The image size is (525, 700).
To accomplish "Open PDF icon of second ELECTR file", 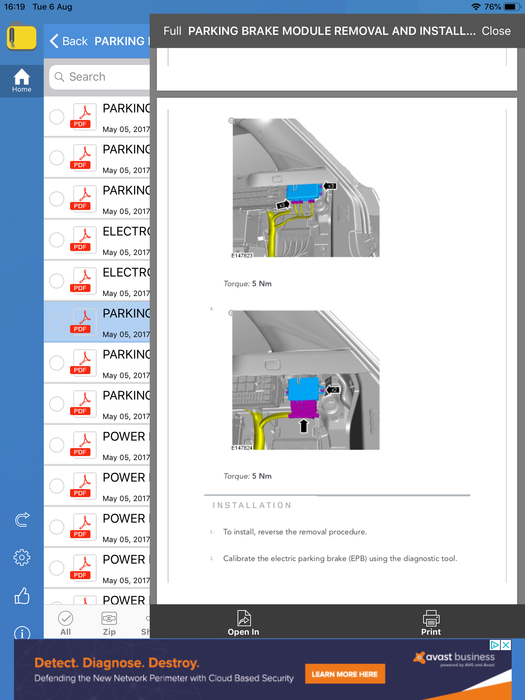I will pos(83,281).
